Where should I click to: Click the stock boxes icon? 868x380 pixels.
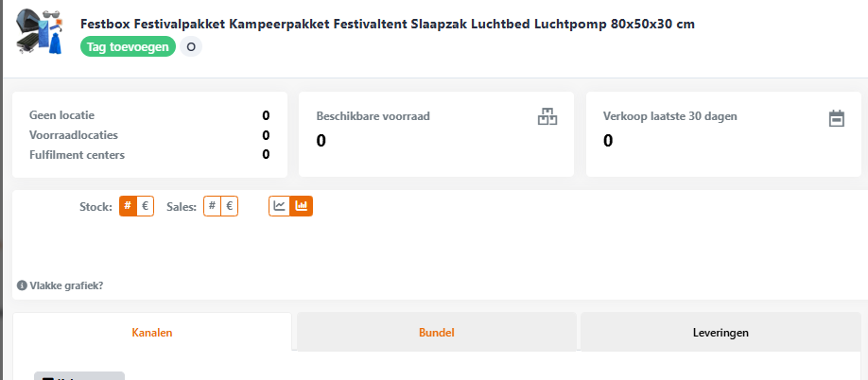point(547,117)
